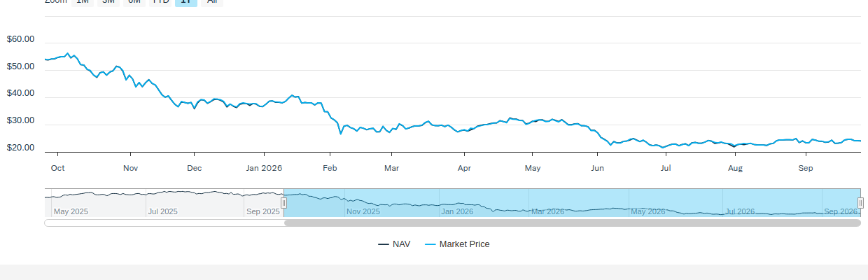The width and height of the screenshot is (868, 280).
Task: Toggle the Market Price legend label
Action: pos(465,244)
